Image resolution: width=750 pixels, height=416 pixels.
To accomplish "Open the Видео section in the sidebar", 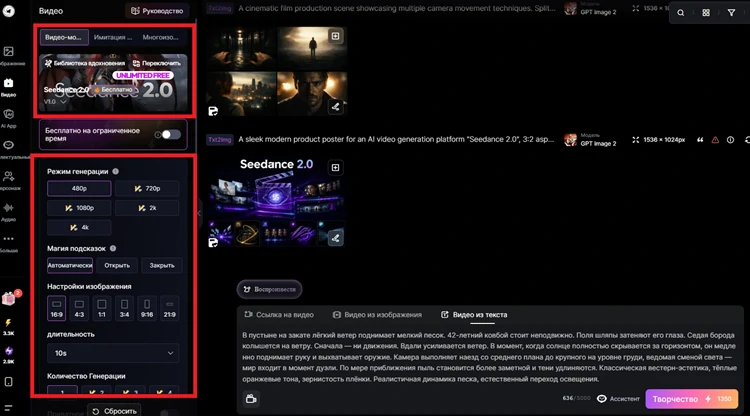I will coord(9,87).
